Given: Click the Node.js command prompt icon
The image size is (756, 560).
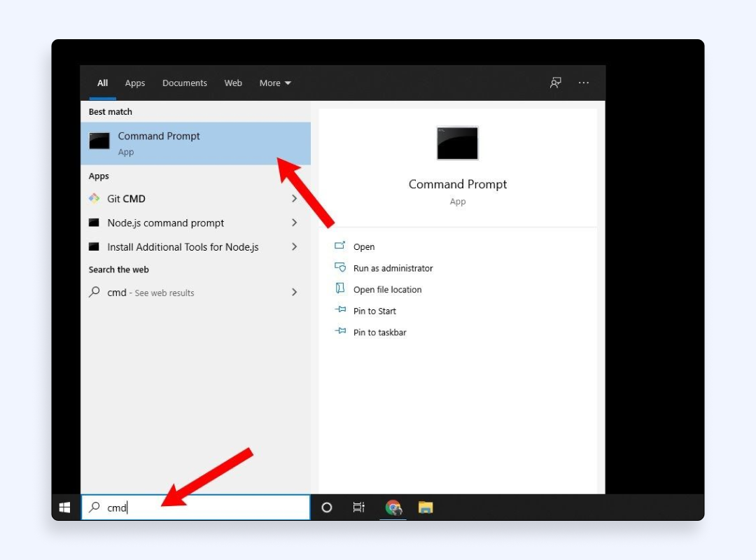Looking at the screenshot, I should click(94, 223).
